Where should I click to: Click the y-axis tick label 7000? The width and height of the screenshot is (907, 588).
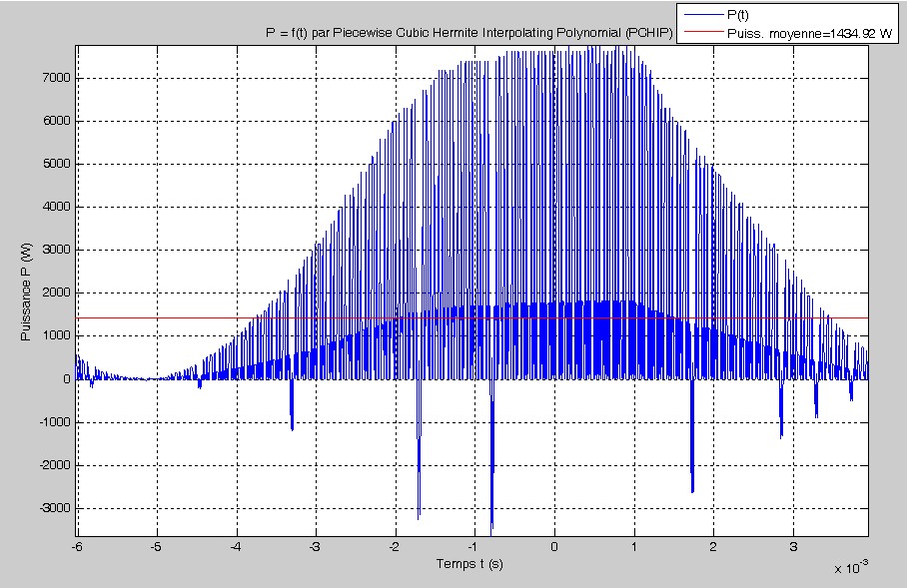(x=56, y=78)
